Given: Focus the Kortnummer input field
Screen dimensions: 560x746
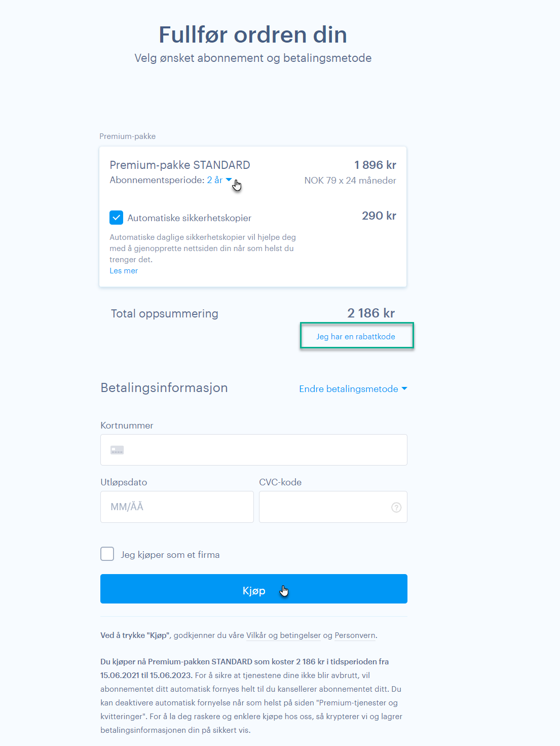Looking at the screenshot, I should 254,450.
